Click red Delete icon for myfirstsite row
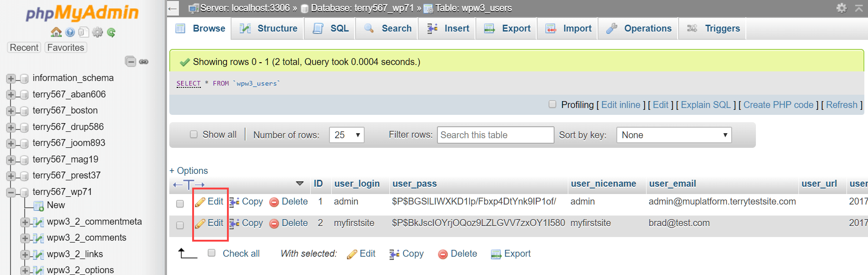 (x=274, y=224)
